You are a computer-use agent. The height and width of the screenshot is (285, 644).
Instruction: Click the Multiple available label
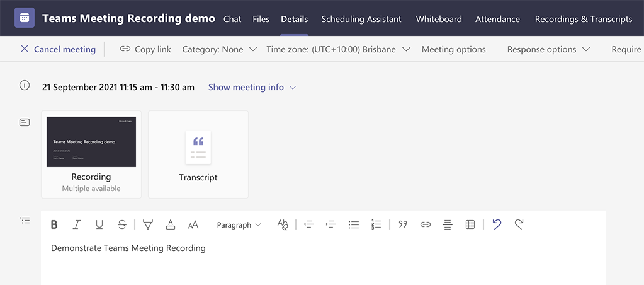point(91,189)
